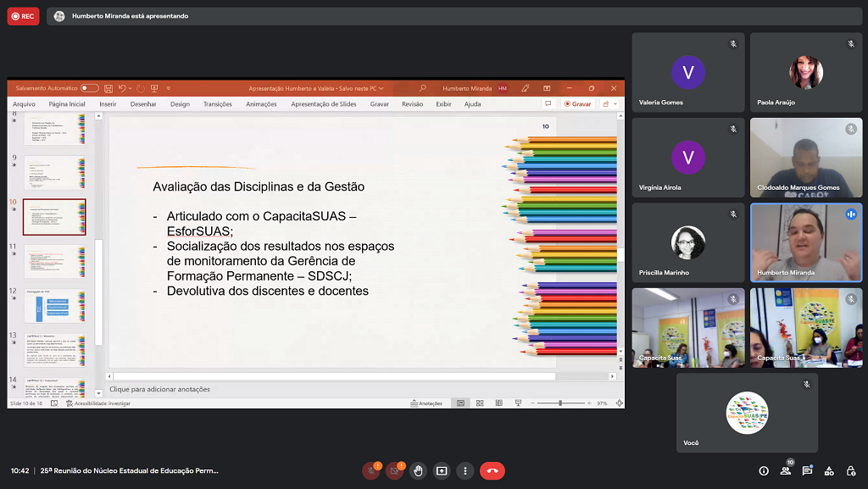
Task: Leave the call with red hang-up button
Action: (492, 470)
